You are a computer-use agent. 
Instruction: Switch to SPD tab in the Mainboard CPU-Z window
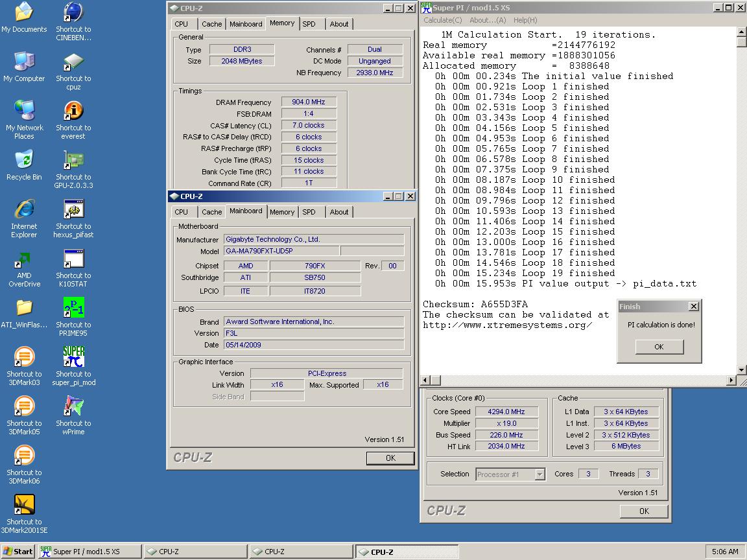pos(309,212)
